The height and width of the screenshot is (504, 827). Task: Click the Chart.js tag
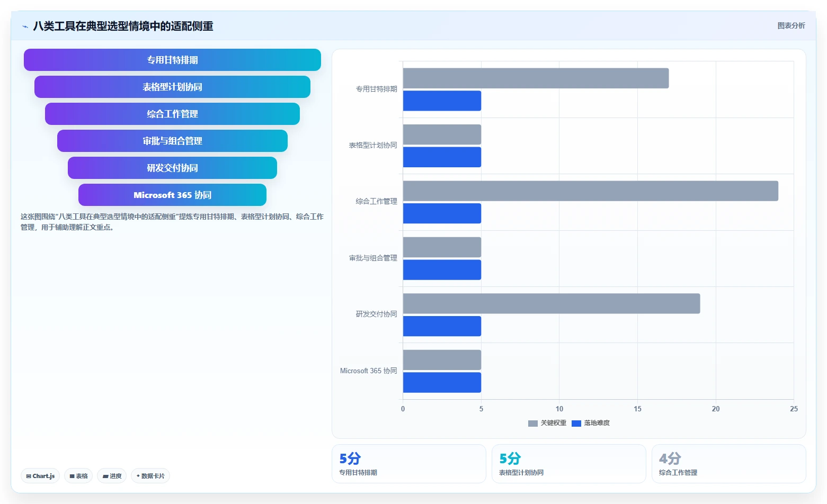pos(40,476)
